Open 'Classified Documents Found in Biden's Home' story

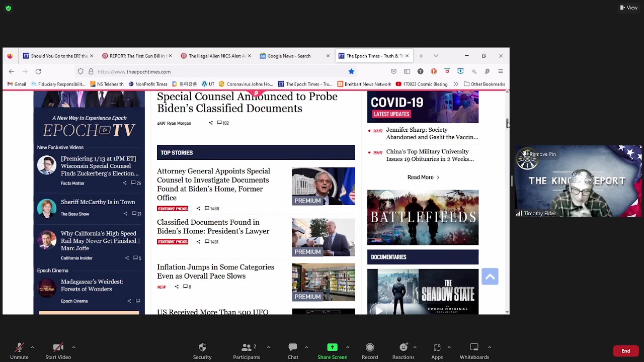[x=213, y=227]
